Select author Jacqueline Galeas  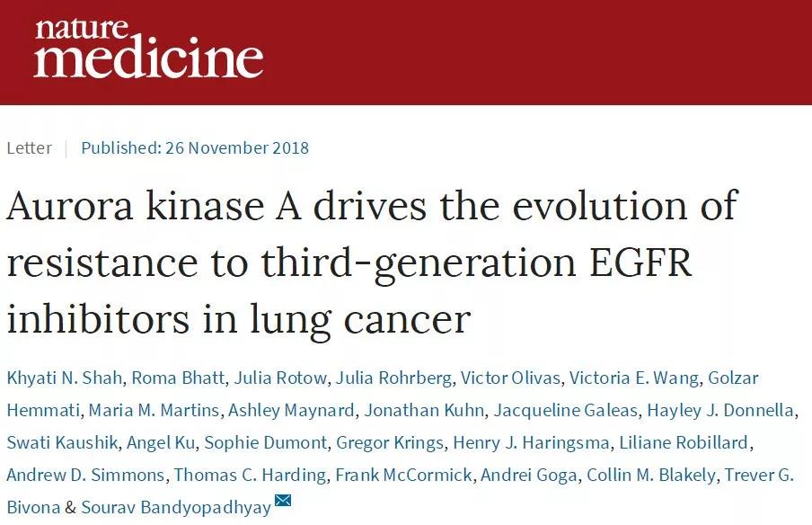[566, 410]
